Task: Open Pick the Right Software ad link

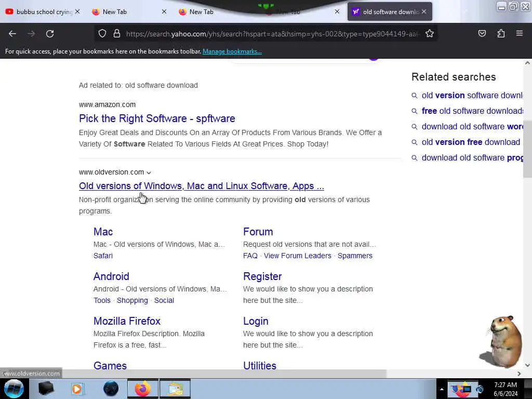Action: pyautogui.click(x=157, y=118)
